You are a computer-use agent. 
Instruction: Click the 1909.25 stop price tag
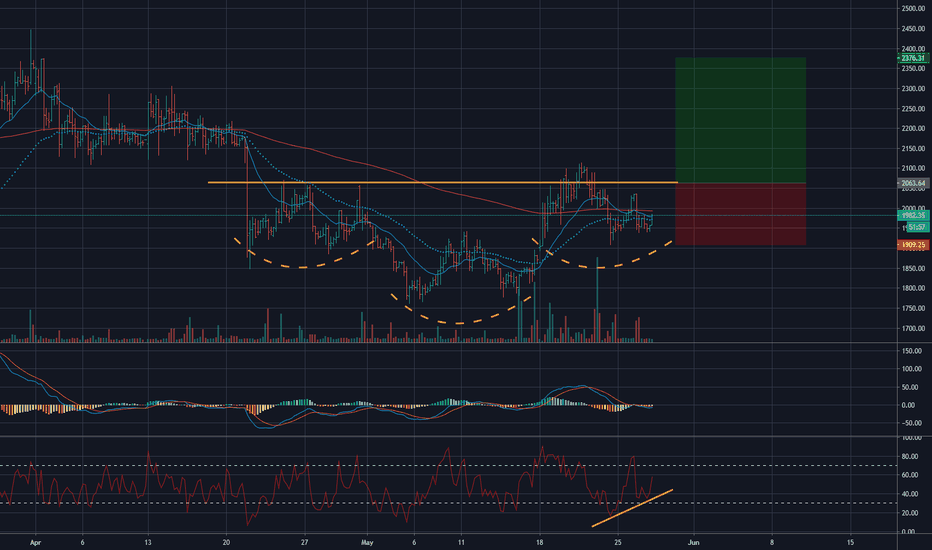(x=913, y=245)
